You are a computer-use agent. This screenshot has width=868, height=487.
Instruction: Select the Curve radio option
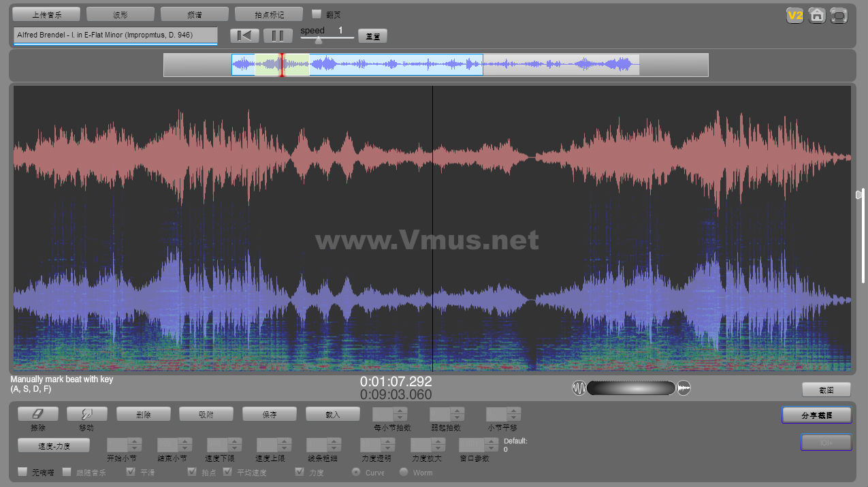356,471
